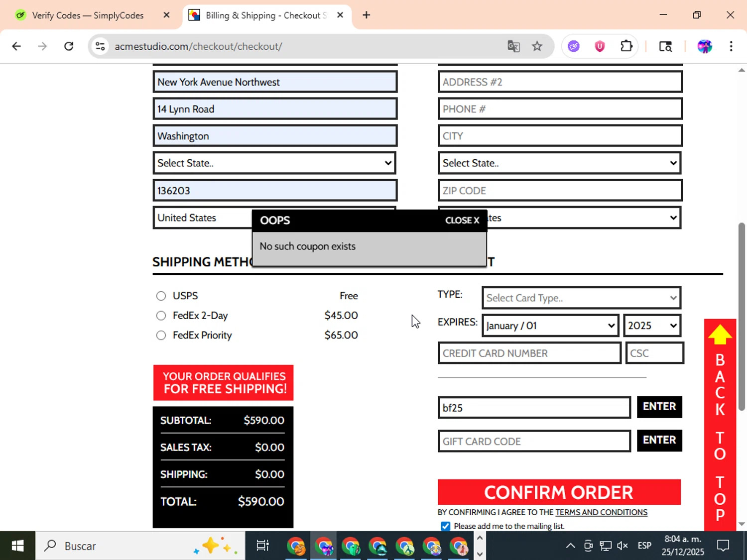747x560 pixels.
Task: Select FedEx Priority shipping option
Action: pyautogui.click(x=161, y=336)
